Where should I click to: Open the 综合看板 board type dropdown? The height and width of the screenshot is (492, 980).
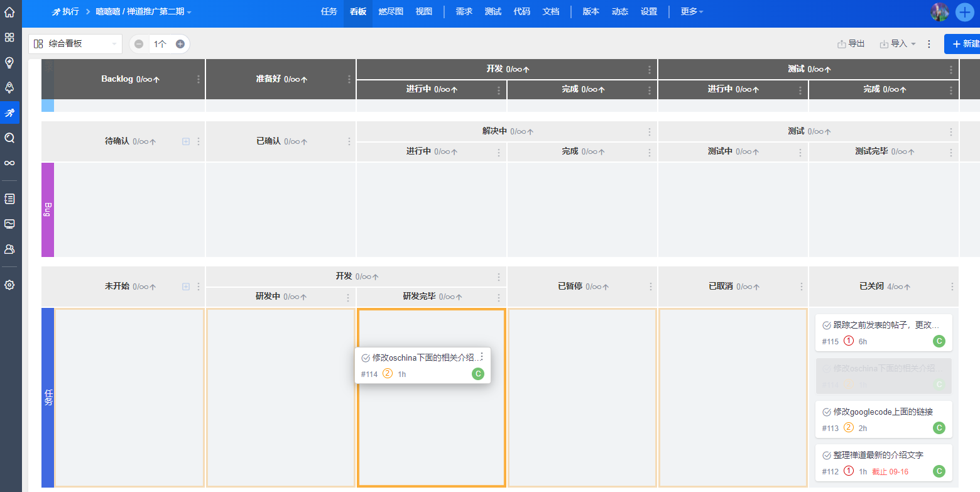pos(75,44)
